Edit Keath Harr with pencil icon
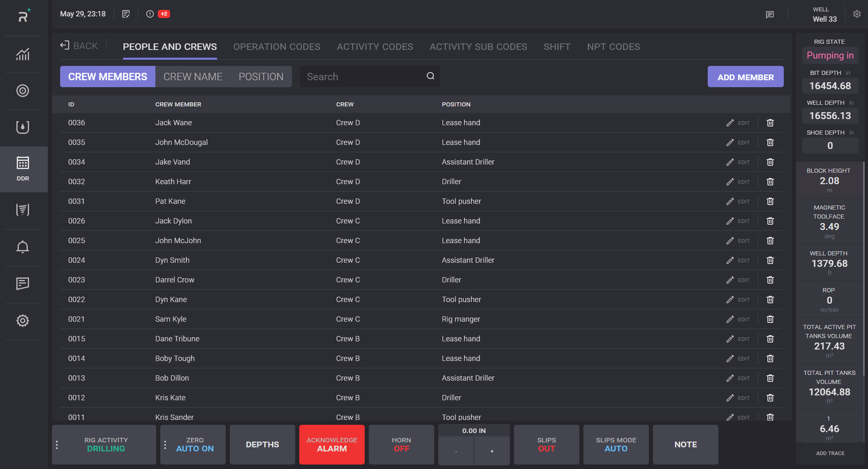This screenshot has width=868, height=469. 730,182
